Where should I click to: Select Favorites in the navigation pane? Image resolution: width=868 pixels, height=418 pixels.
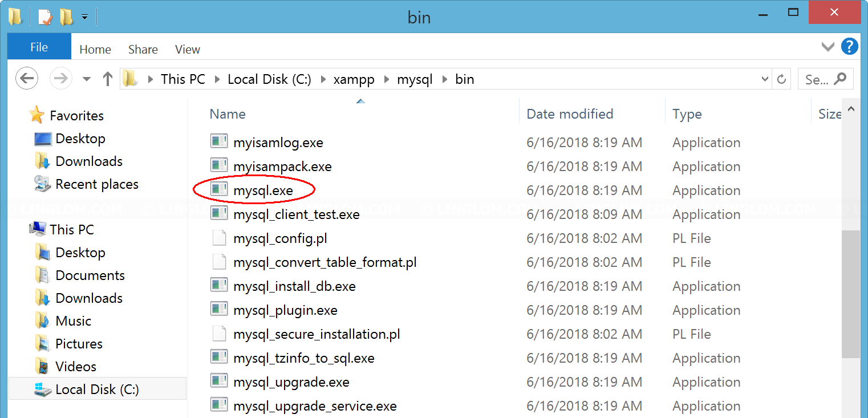point(76,116)
